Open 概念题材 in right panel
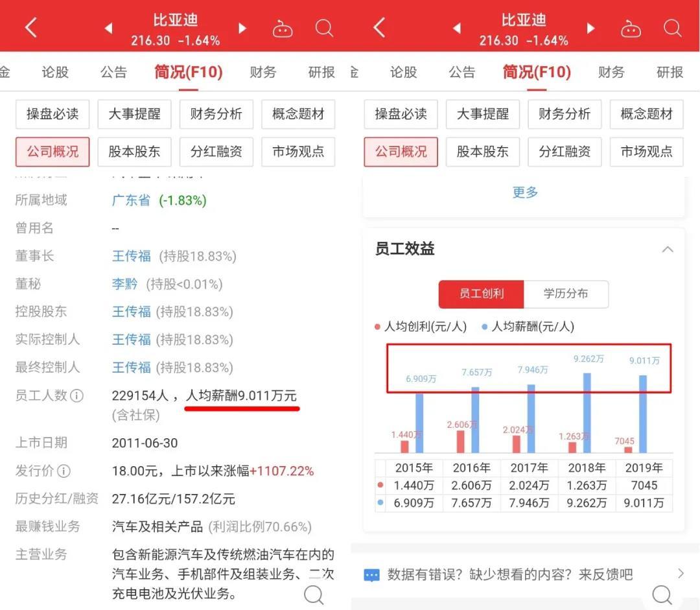The image size is (700, 610). [x=646, y=114]
